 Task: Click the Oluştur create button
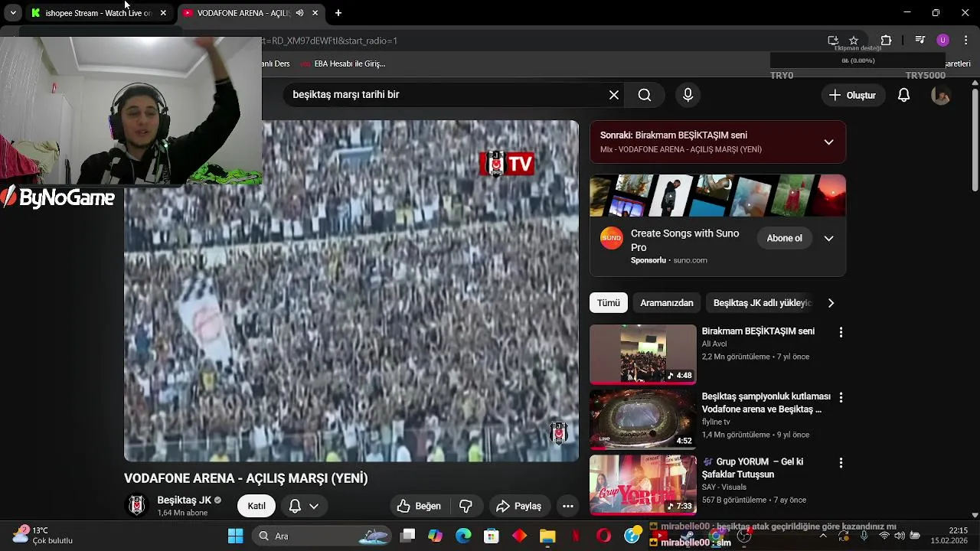(853, 95)
